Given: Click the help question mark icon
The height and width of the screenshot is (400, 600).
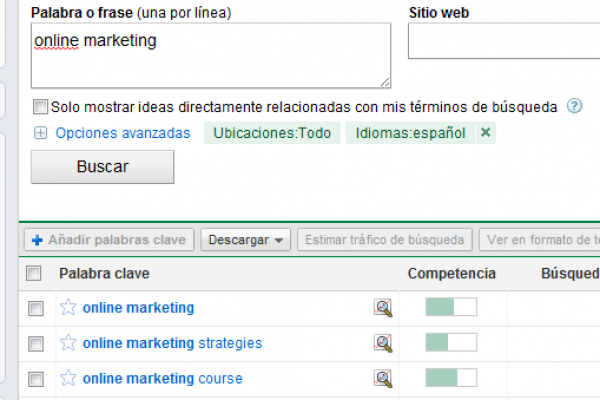Looking at the screenshot, I should coord(575,106).
